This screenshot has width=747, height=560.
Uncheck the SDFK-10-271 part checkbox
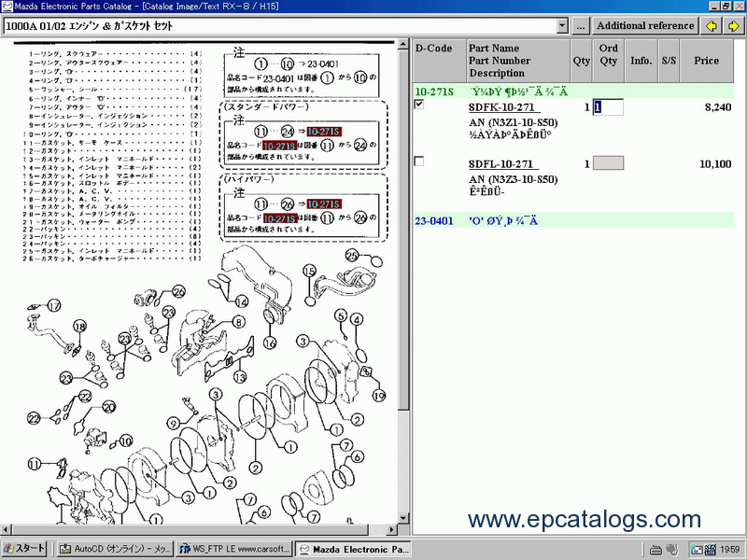pos(419,105)
